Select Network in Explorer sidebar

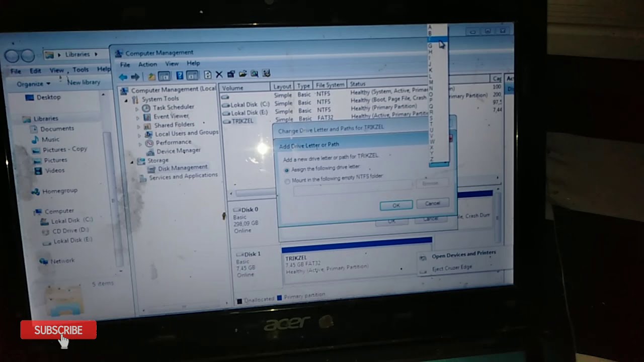[x=62, y=261]
